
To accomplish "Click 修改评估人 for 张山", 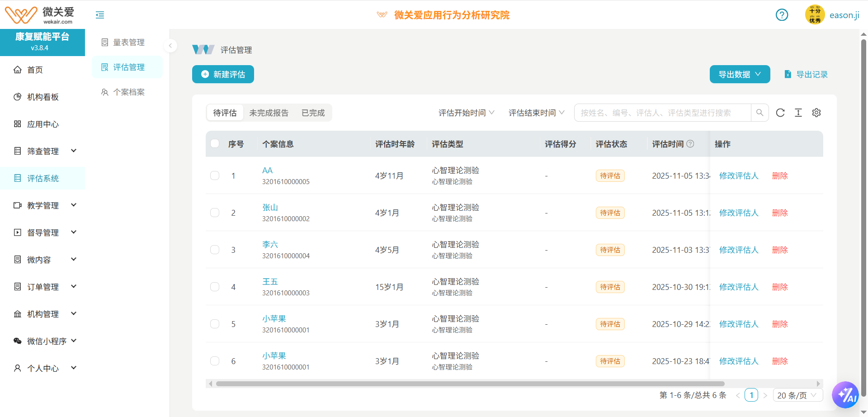I will tap(739, 213).
